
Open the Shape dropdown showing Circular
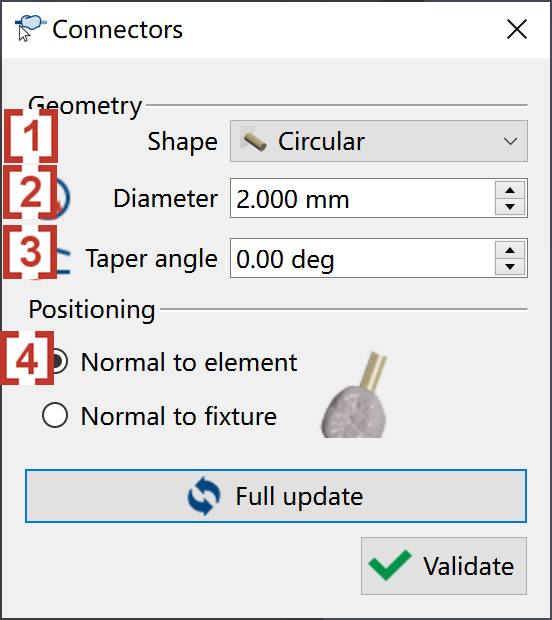tap(379, 141)
